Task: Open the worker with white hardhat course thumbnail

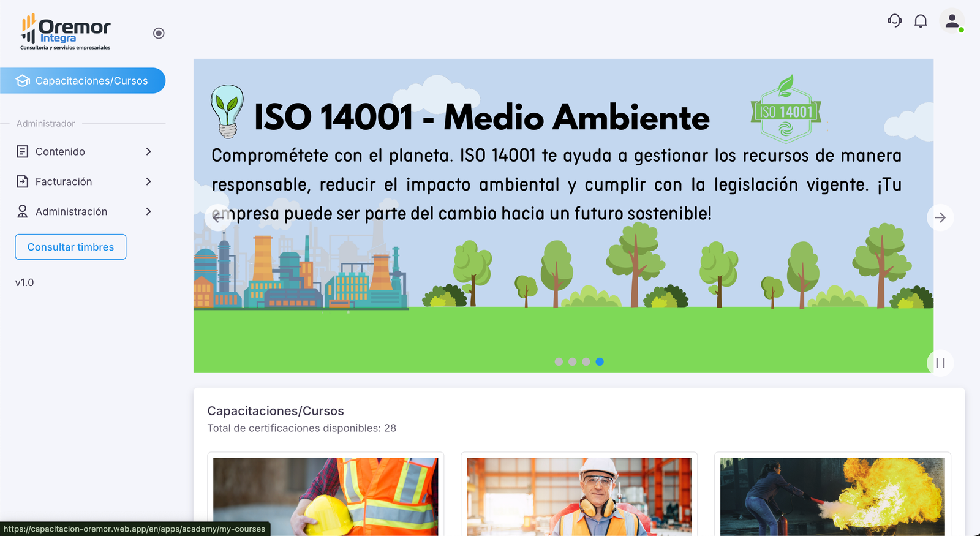Action: (579, 497)
